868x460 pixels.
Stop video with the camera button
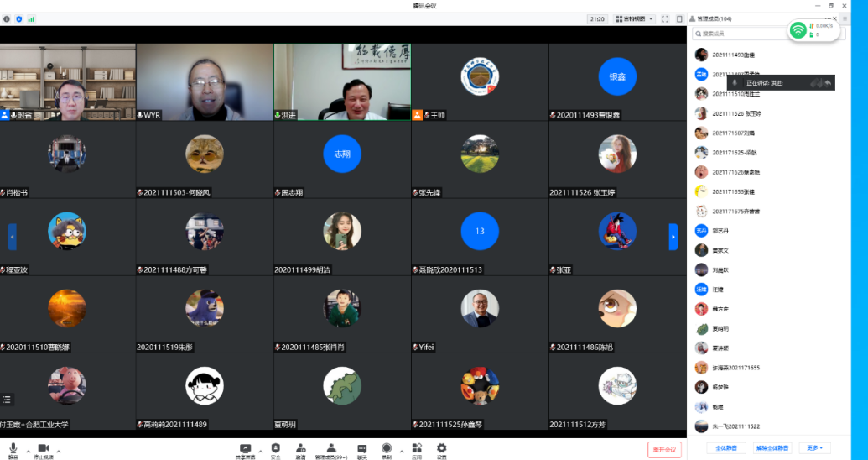[x=44, y=449]
